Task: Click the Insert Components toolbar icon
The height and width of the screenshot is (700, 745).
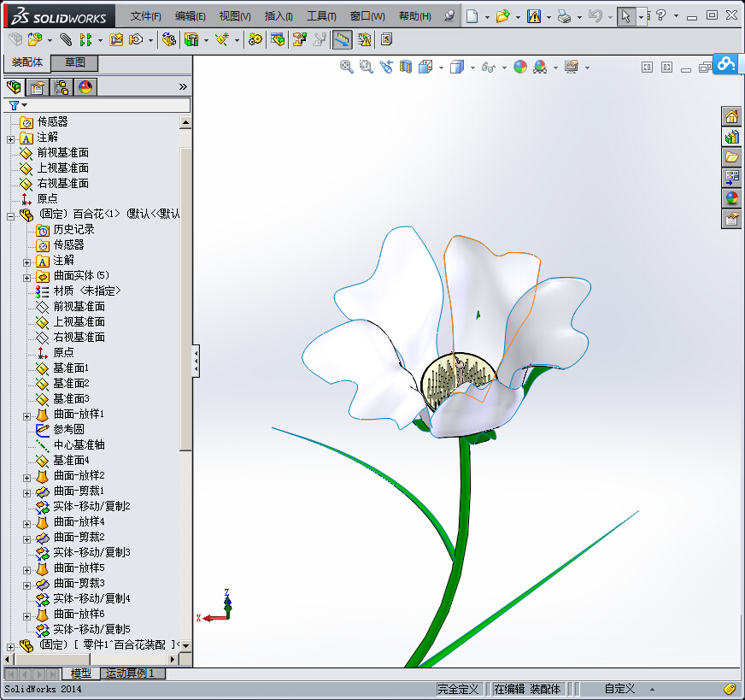Action: 33,39
